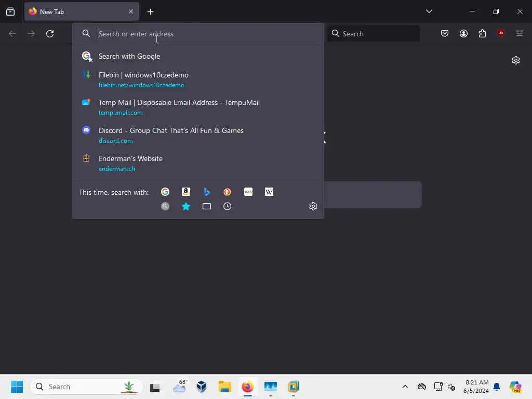Viewport: 532px width, 399px height.
Task: Search in open Tabs icon
Action: pos(207,206)
